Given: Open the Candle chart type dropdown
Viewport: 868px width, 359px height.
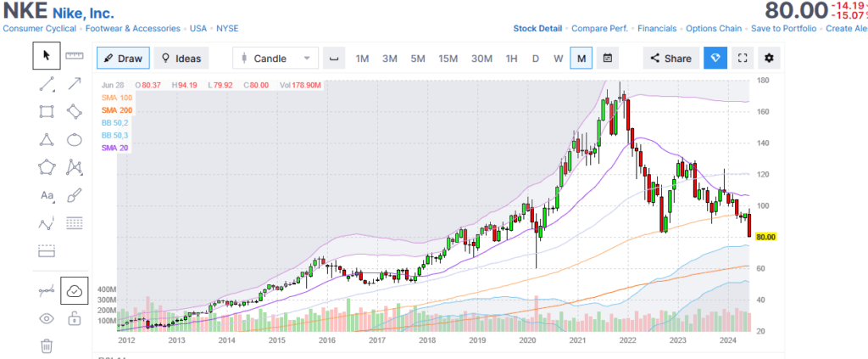Looking at the screenshot, I should click(x=275, y=59).
